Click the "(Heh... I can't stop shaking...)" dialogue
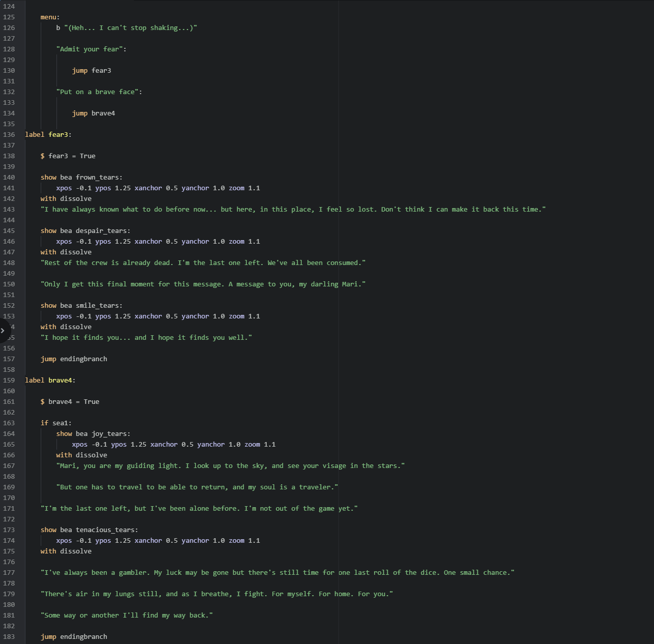The width and height of the screenshot is (654, 644). pos(130,28)
